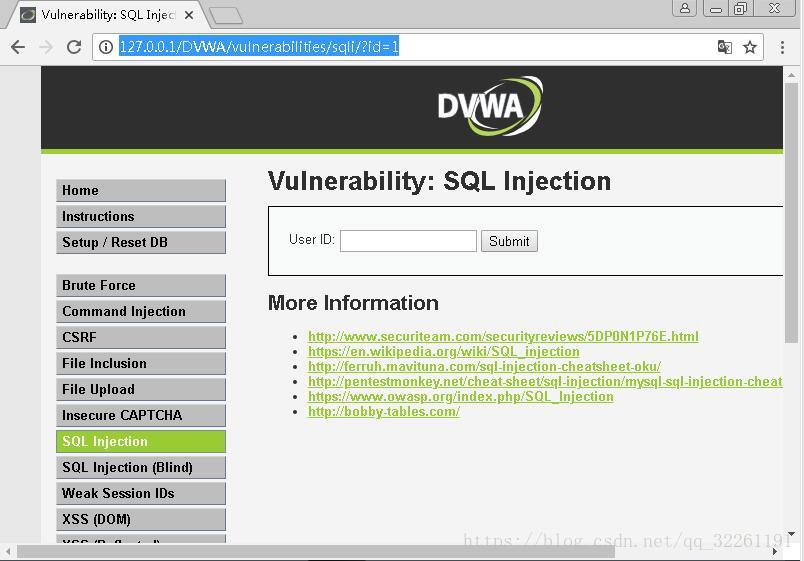Image resolution: width=804 pixels, height=561 pixels.
Task: Open the CSRF page
Action: pyautogui.click(x=140, y=337)
